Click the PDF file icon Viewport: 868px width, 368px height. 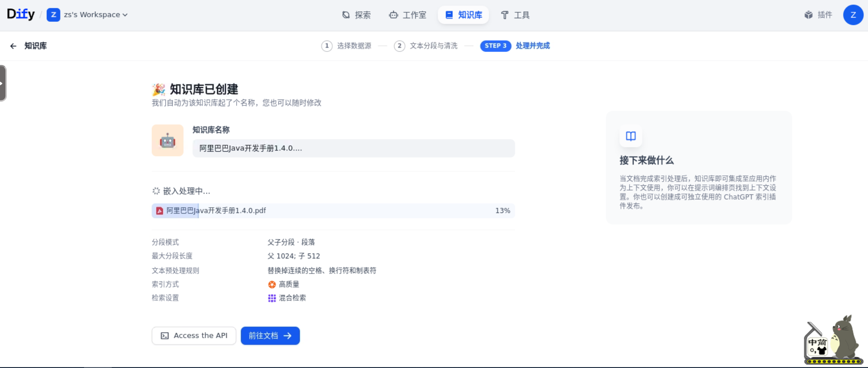click(159, 211)
